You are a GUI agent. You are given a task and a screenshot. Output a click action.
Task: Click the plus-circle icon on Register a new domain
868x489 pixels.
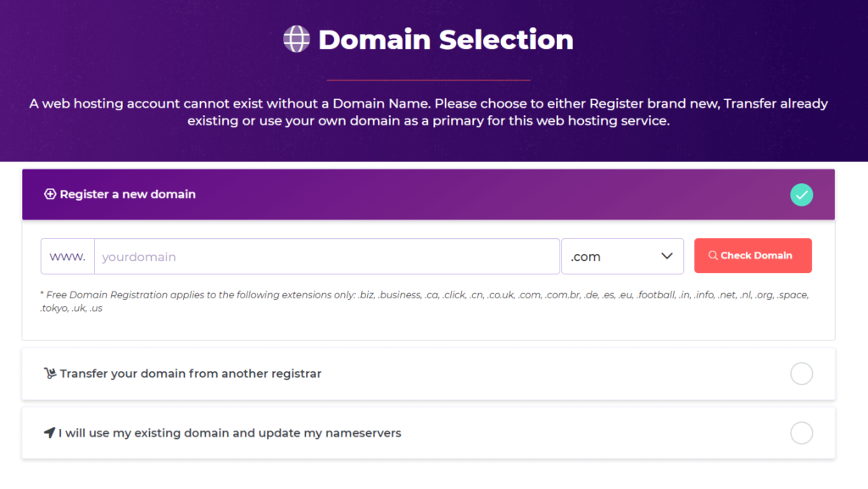coord(51,194)
